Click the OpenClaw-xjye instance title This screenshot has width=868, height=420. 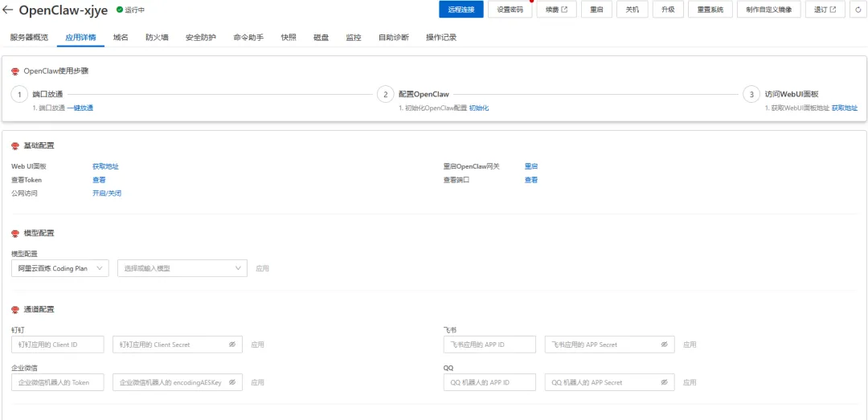click(x=63, y=10)
